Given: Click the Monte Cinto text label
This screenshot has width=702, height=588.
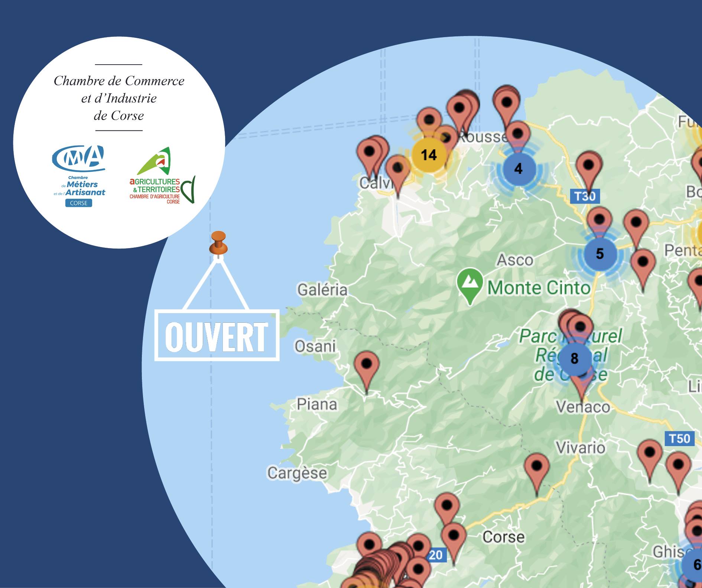Looking at the screenshot, I should coord(539,288).
